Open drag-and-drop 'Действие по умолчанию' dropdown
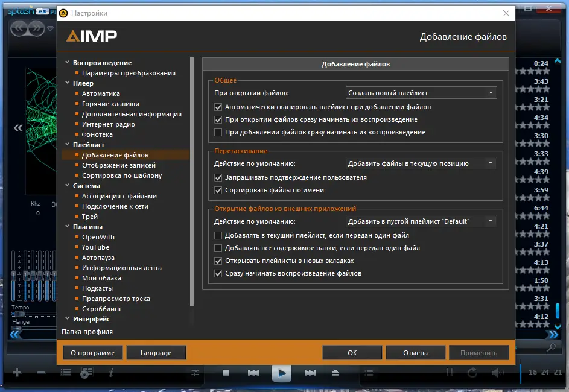Image resolution: width=569 pixels, height=392 pixels. click(421, 163)
